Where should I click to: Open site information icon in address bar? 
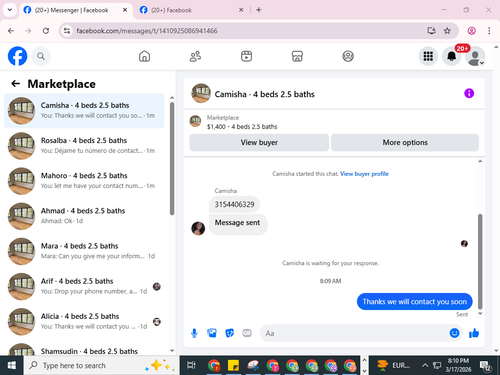pos(67,31)
